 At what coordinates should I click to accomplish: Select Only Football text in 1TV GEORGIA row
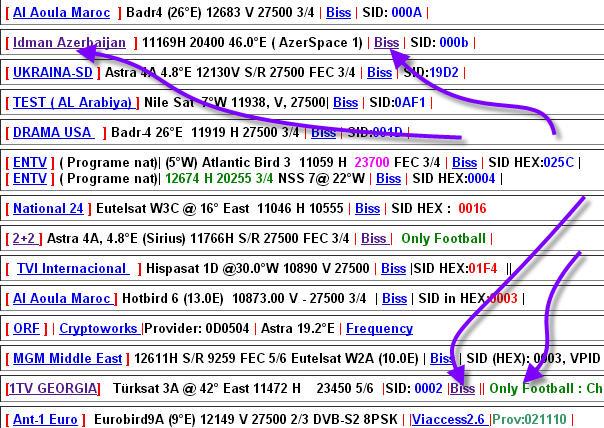532,388
